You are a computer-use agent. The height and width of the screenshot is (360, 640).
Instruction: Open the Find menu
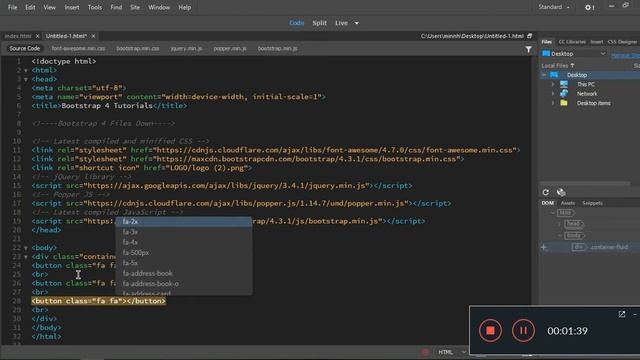click(116, 7)
